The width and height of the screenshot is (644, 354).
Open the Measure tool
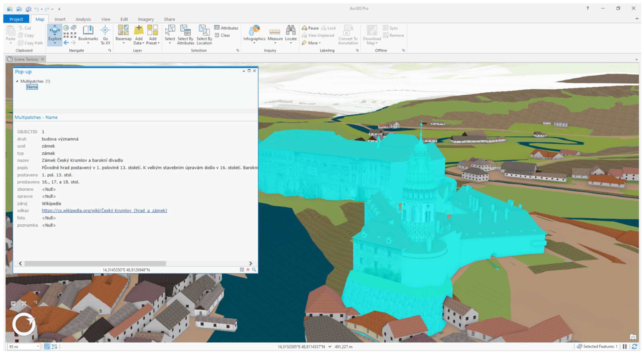275,33
